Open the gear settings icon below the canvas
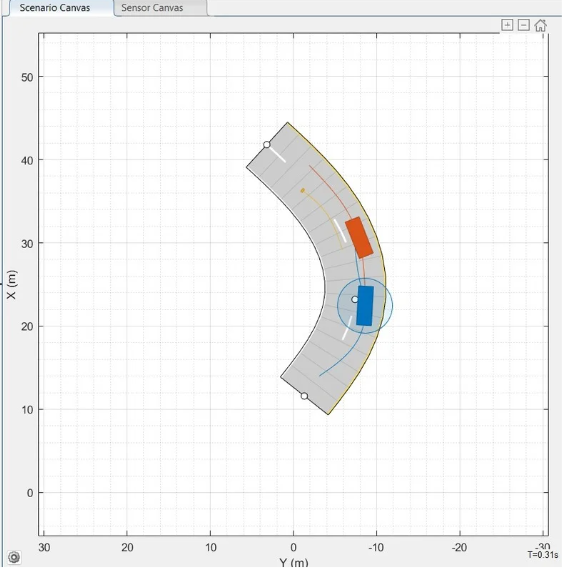Screen dimensions: 564x569 click(14, 557)
